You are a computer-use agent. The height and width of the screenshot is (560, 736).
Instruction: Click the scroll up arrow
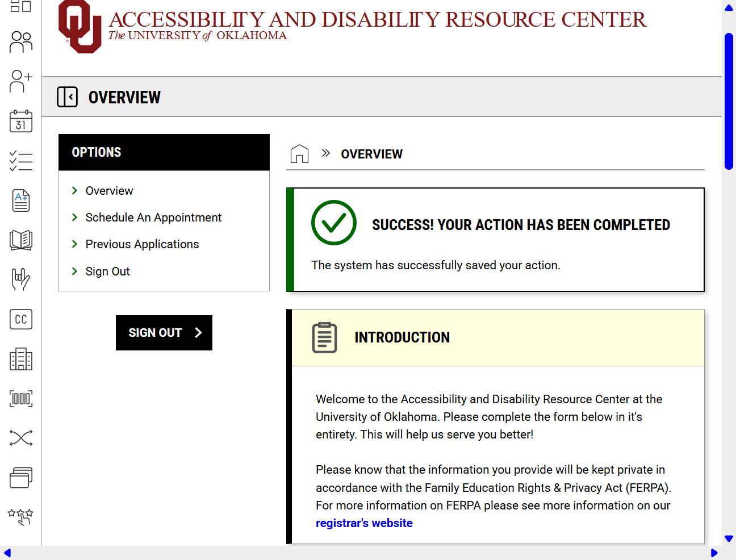(x=729, y=7)
